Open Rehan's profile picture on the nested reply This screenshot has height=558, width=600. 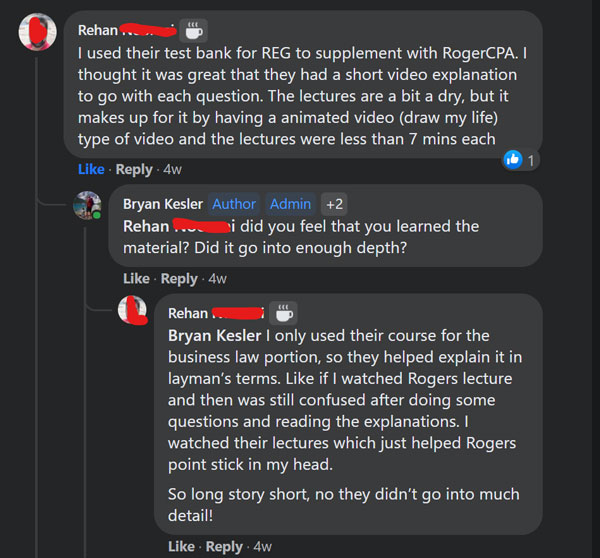coord(132,310)
